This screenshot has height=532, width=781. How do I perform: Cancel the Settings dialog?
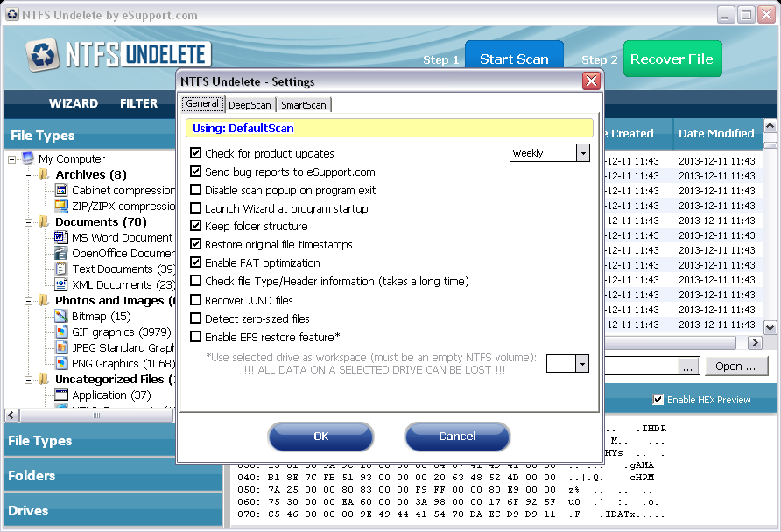pyautogui.click(x=457, y=437)
